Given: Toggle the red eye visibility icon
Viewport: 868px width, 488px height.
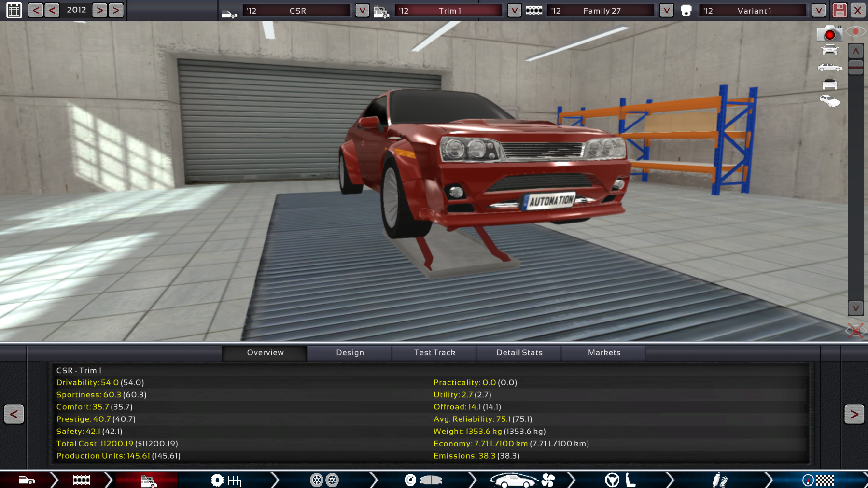Looking at the screenshot, I should (x=855, y=32).
